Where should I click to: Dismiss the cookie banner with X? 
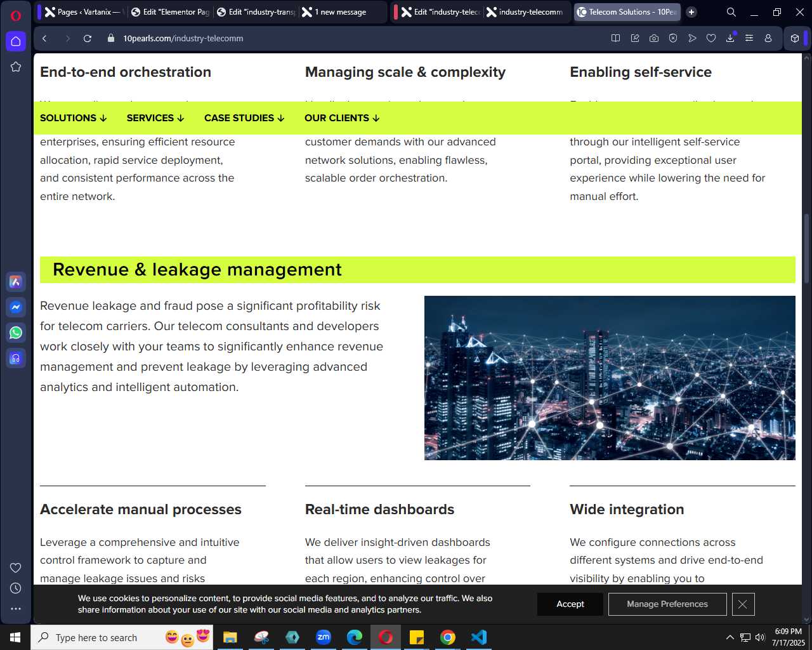[x=743, y=604]
